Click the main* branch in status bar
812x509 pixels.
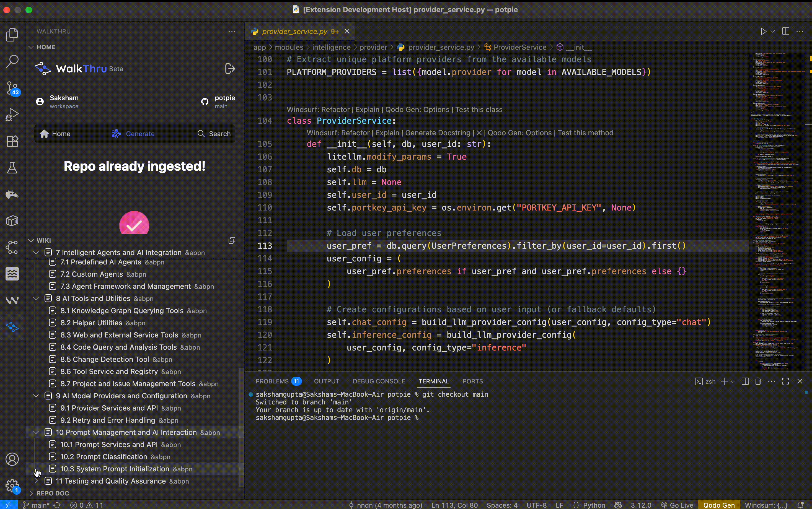coord(36,505)
